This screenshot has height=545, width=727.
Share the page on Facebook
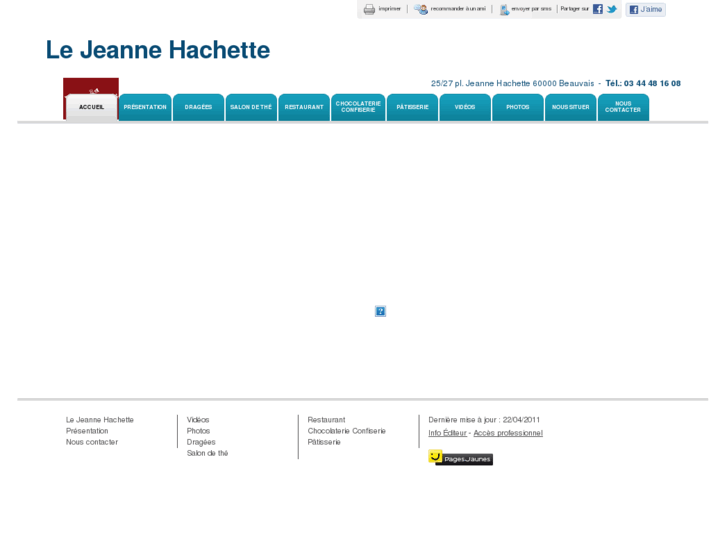598,9
